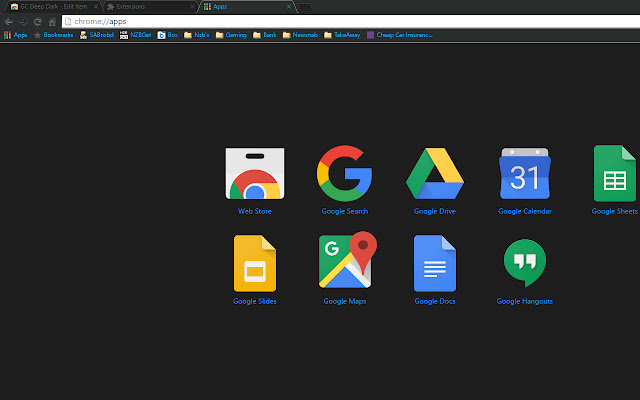Close the Apps tab
Screen dimensions: 640x400
tap(289, 7)
